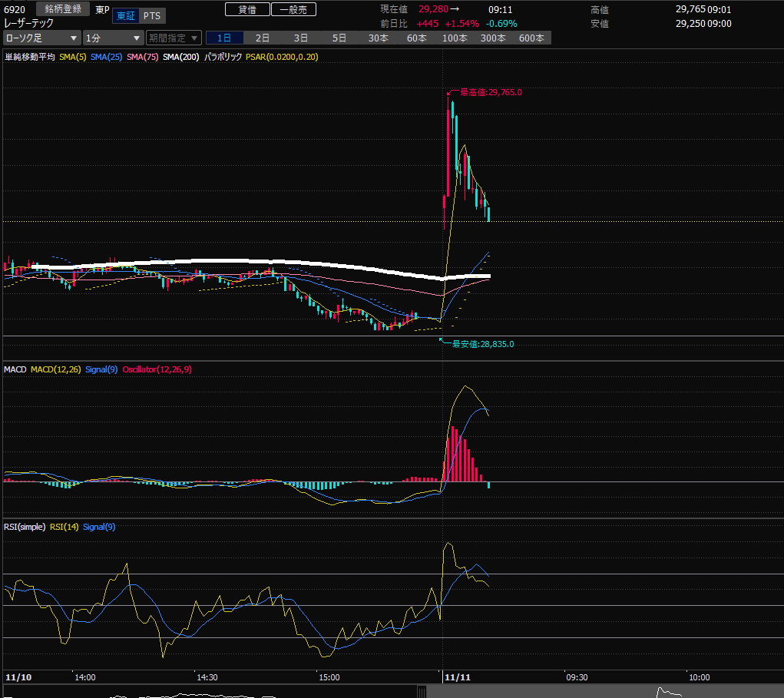The image size is (784, 698).
Task: Click the SMA(5) indicator label
Action: pyautogui.click(x=72, y=58)
